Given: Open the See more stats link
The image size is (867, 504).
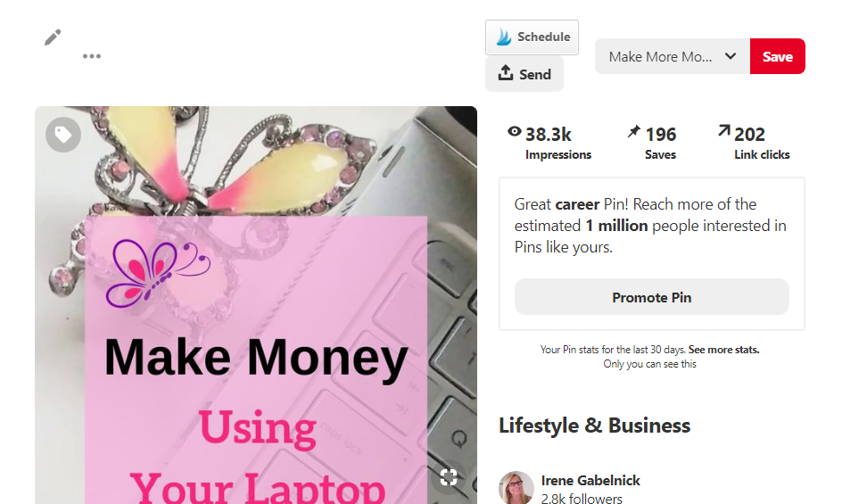Looking at the screenshot, I should click(723, 350).
